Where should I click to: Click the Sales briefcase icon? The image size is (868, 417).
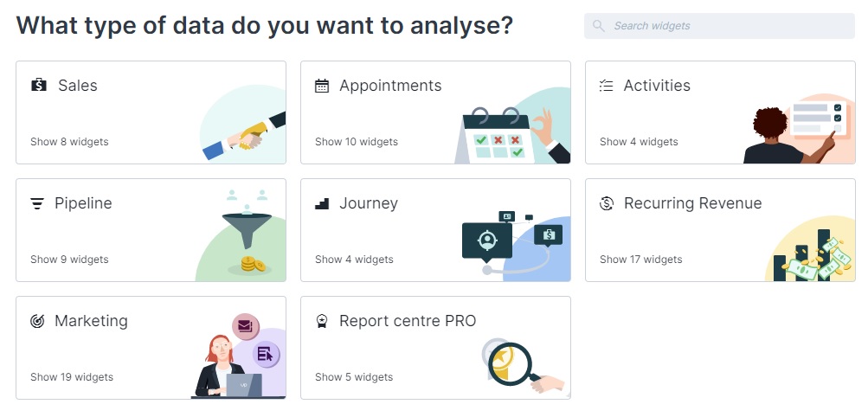39,85
